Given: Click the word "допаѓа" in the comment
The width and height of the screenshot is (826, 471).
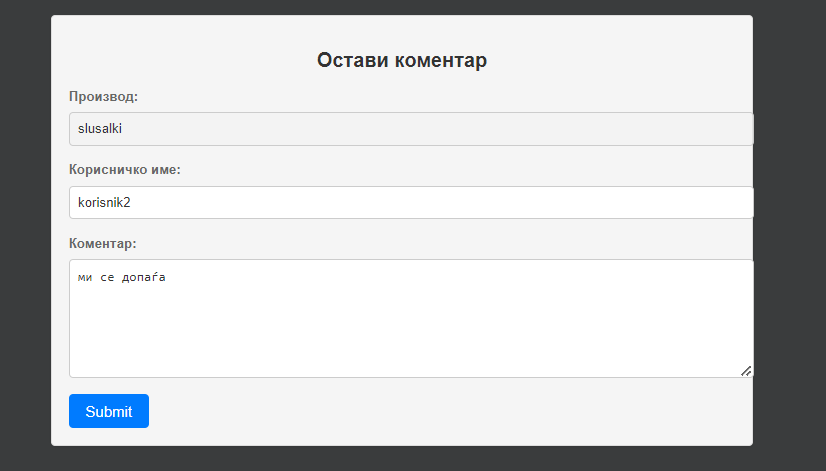Looking at the screenshot, I should [x=143, y=277].
